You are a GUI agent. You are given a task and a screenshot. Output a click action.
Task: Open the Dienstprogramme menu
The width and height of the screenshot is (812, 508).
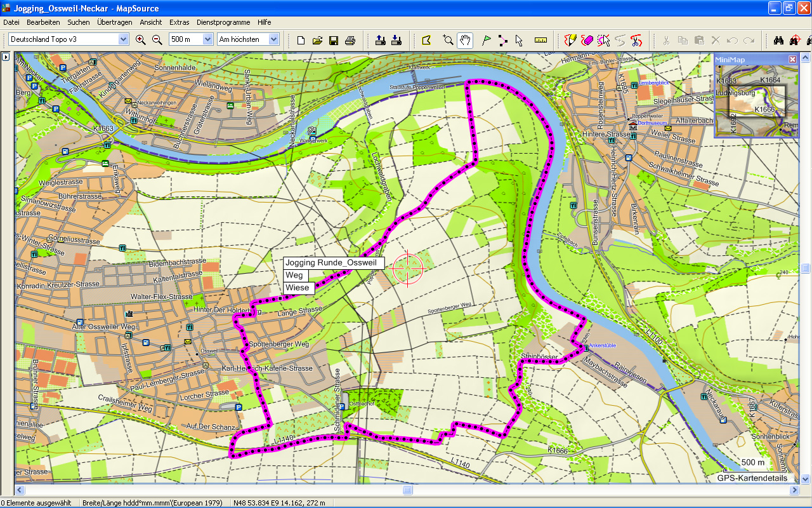(x=223, y=22)
